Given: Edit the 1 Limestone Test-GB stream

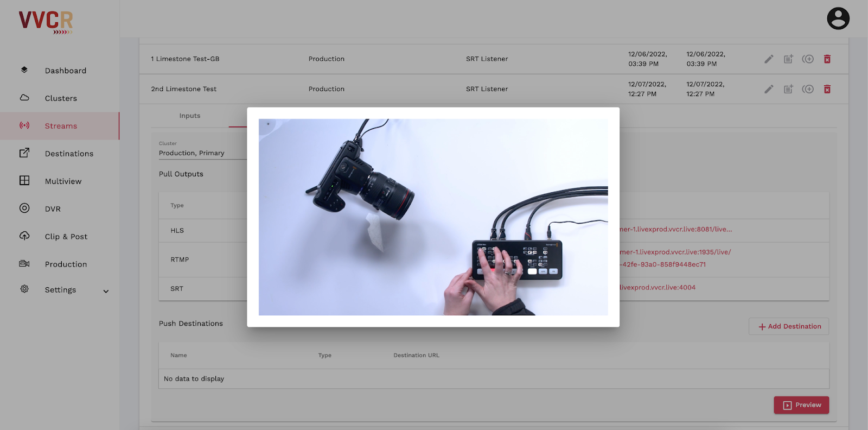Looking at the screenshot, I should click(x=769, y=59).
